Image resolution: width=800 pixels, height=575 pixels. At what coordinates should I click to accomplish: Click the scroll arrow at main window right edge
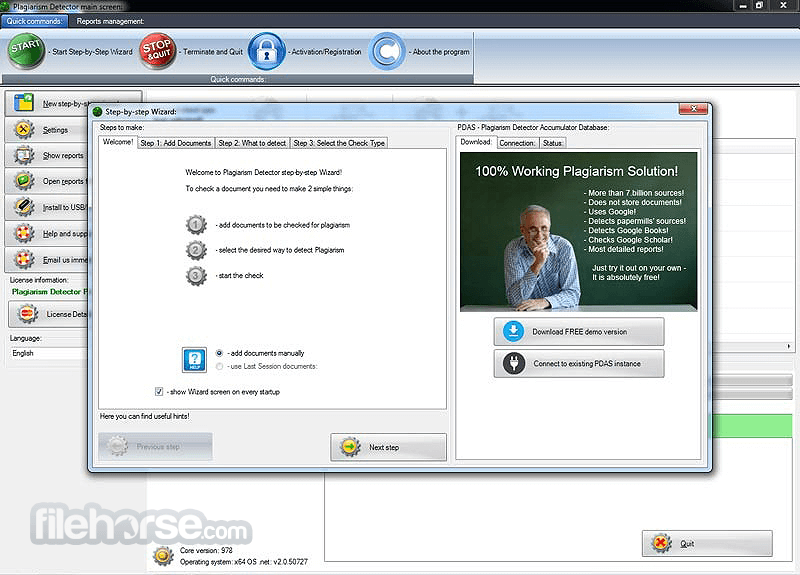tap(789, 346)
